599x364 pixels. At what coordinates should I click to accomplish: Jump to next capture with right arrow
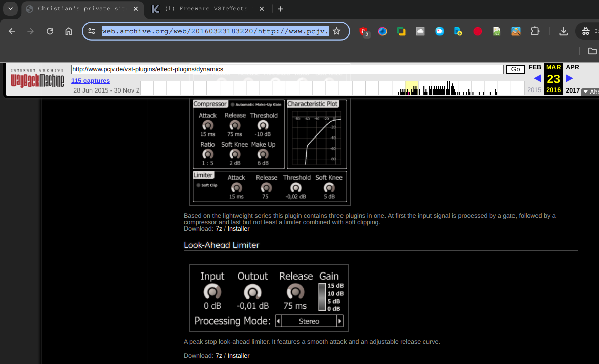[569, 78]
